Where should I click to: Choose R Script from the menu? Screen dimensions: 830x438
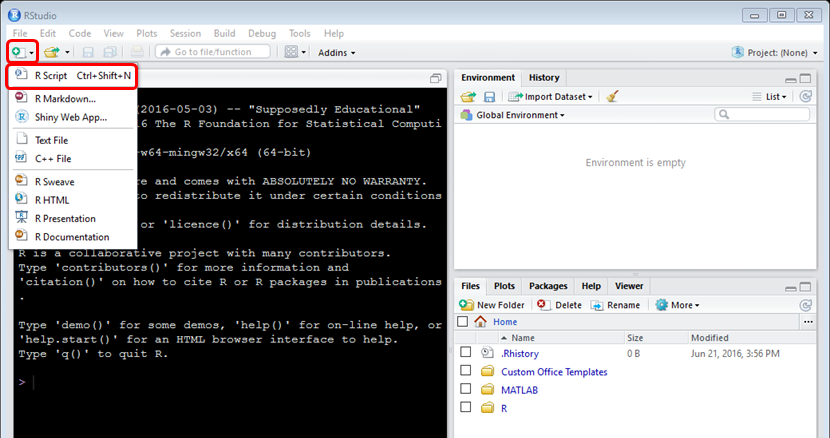coord(50,75)
